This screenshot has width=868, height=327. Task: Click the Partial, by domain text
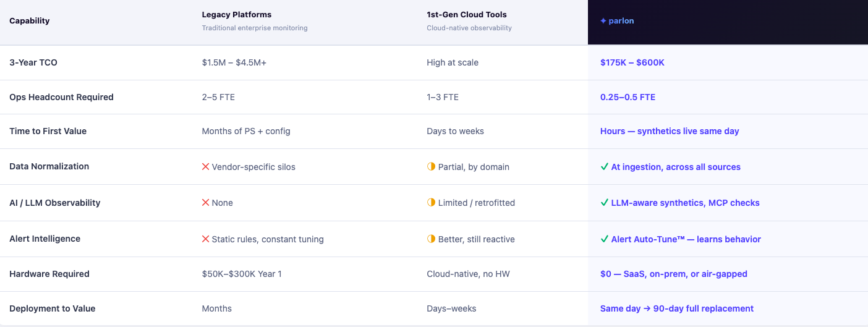point(474,167)
